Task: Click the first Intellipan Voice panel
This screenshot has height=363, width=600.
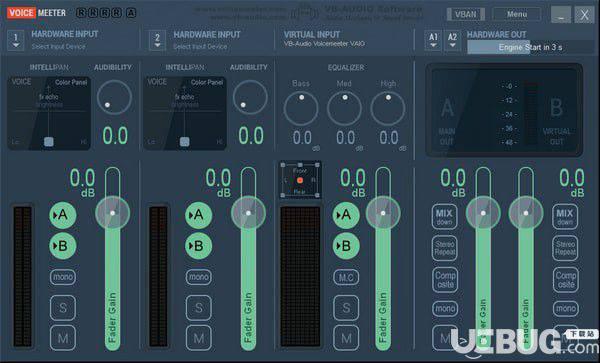Action: tap(49, 113)
